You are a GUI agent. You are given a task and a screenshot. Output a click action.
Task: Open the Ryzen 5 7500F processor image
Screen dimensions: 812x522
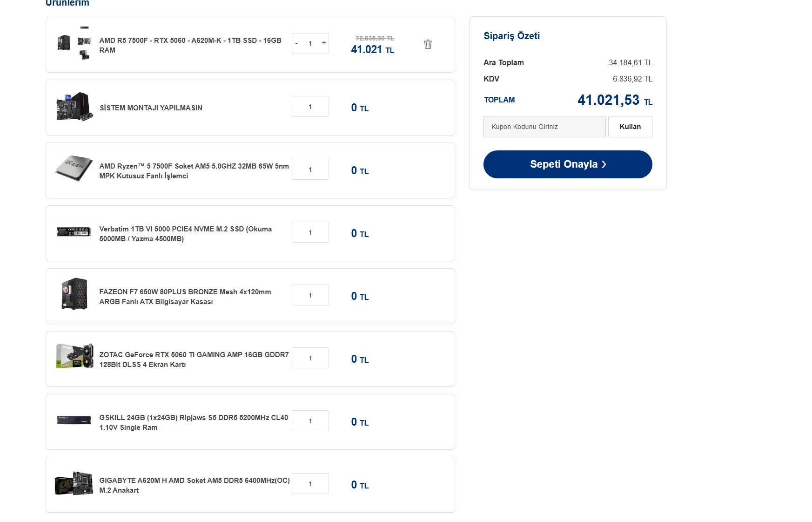74,169
